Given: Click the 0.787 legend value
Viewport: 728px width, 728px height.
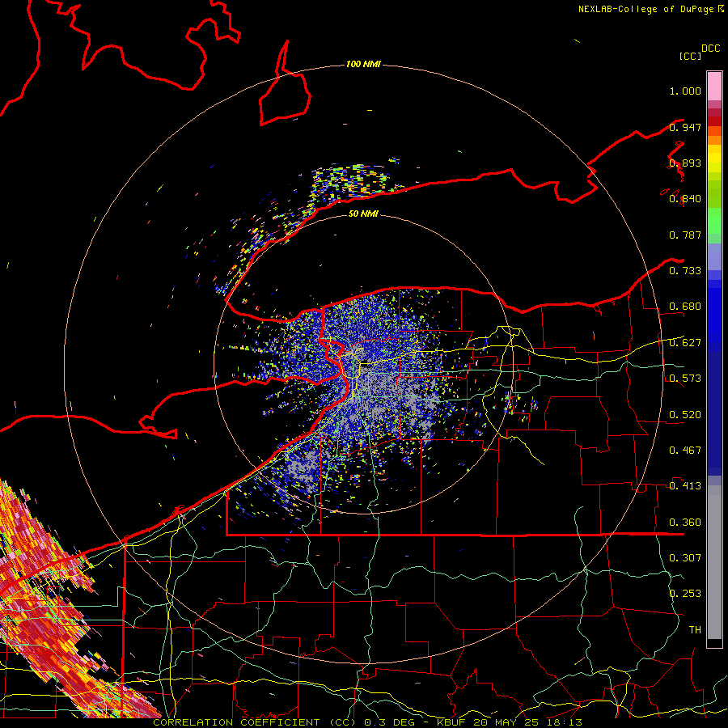Looking at the screenshot, I should 685,235.
